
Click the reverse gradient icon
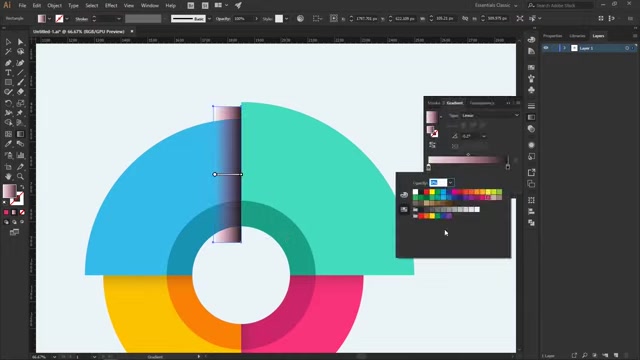click(x=432, y=145)
